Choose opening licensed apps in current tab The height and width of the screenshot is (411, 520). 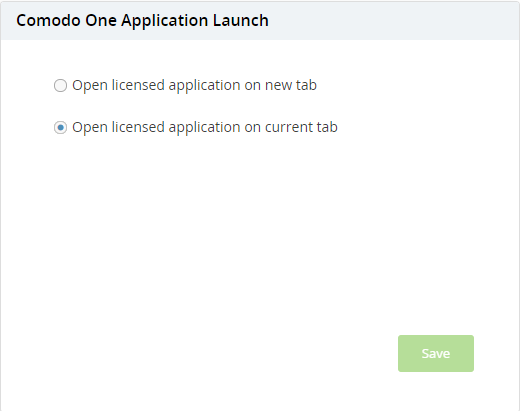coord(60,127)
